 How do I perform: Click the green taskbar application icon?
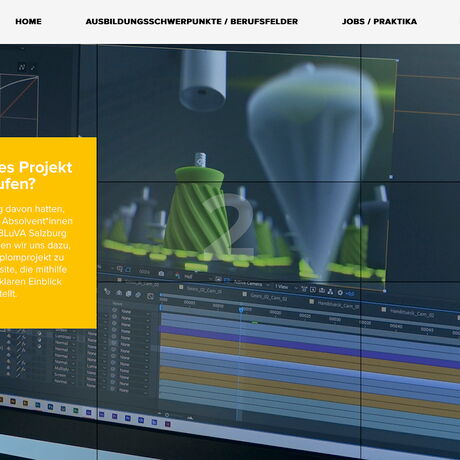tap(76, 411)
